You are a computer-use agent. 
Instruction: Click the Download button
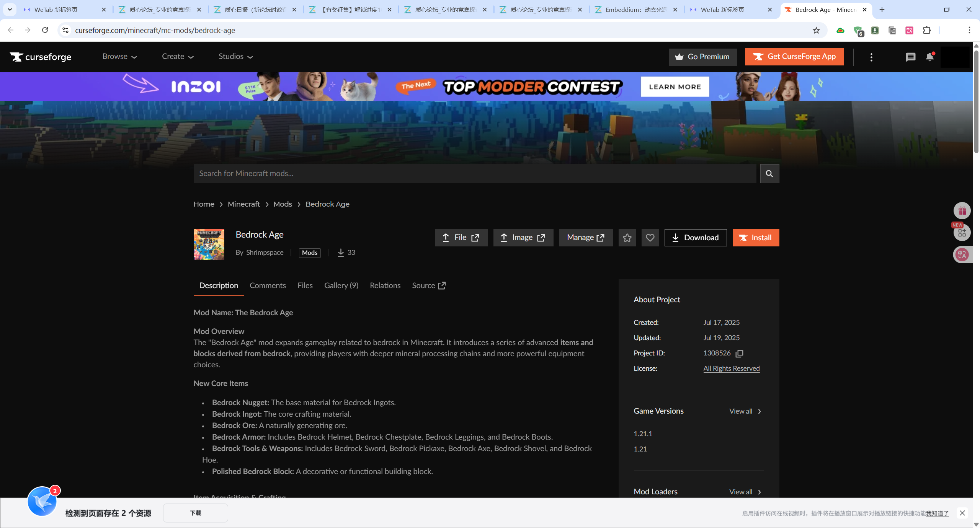(696, 238)
